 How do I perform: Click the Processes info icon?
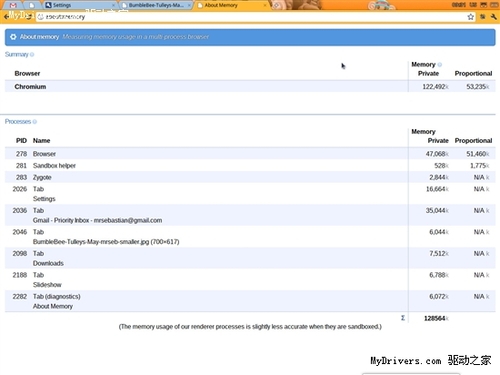[x=35, y=122]
